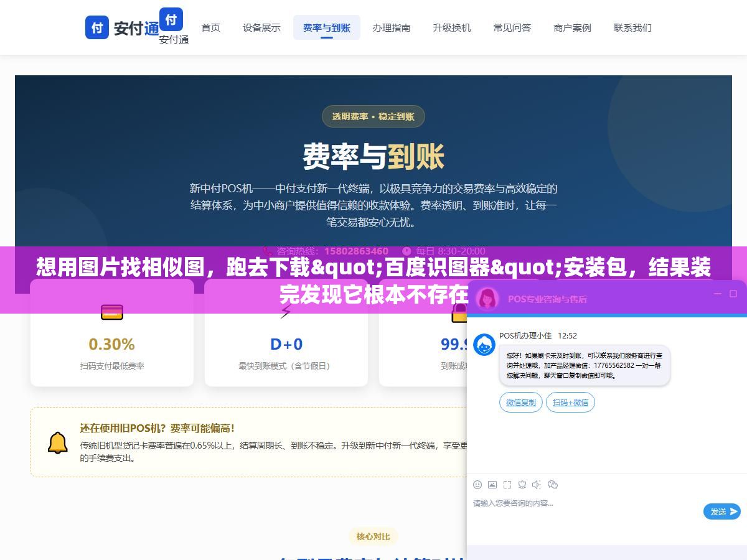The height and width of the screenshot is (560, 747).
Task: Open the 办理指南 nav item
Action: click(392, 27)
